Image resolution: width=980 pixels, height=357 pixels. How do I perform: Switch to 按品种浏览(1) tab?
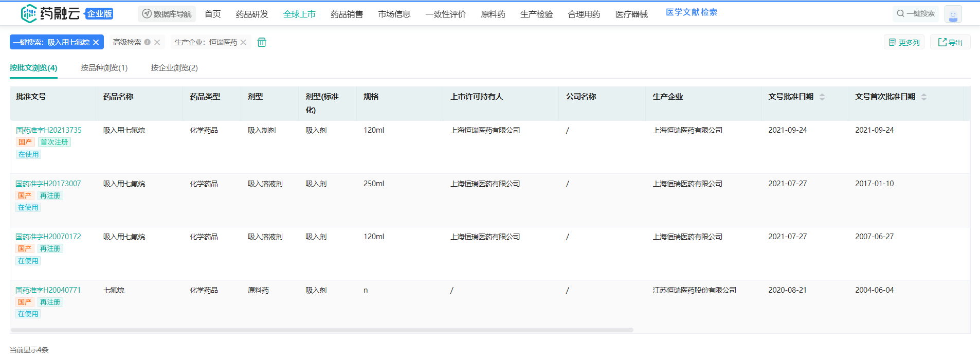[104, 68]
